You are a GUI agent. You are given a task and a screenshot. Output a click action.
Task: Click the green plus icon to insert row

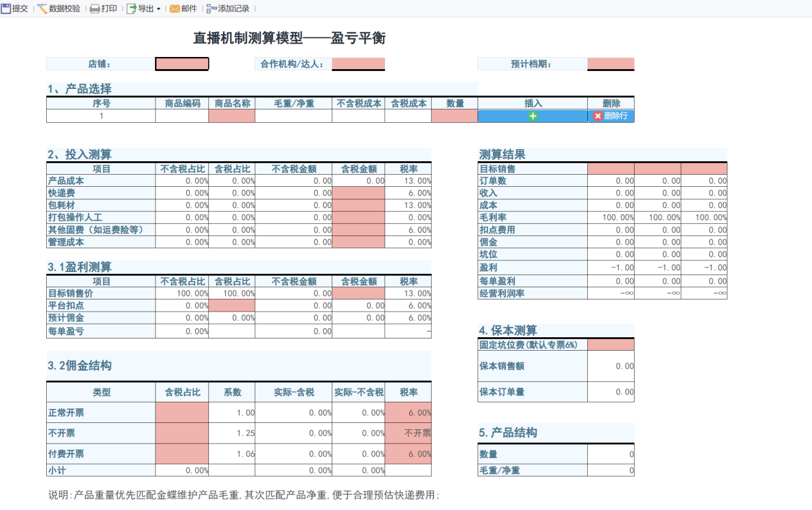click(x=533, y=116)
